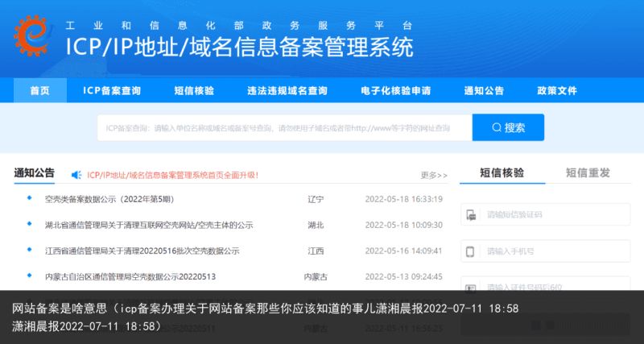The width and height of the screenshot is (644, 344).
Task: Open the red system upgrade notice
Action: 172,175
